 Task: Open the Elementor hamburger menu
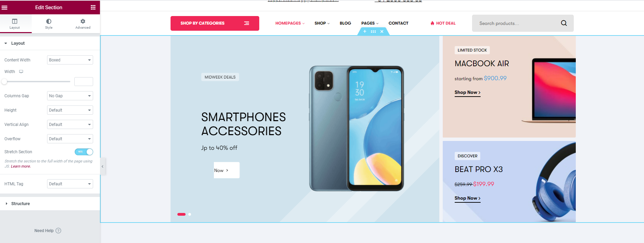[5, 8]
